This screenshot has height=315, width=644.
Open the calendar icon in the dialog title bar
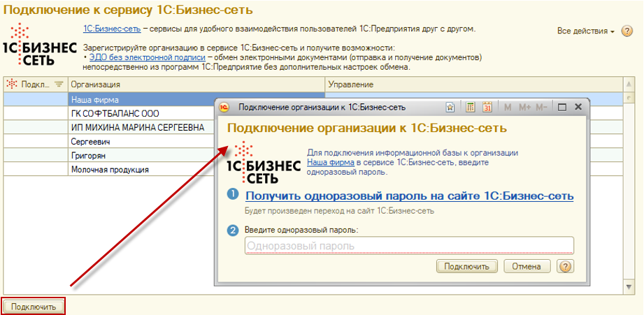pos(487,108)
